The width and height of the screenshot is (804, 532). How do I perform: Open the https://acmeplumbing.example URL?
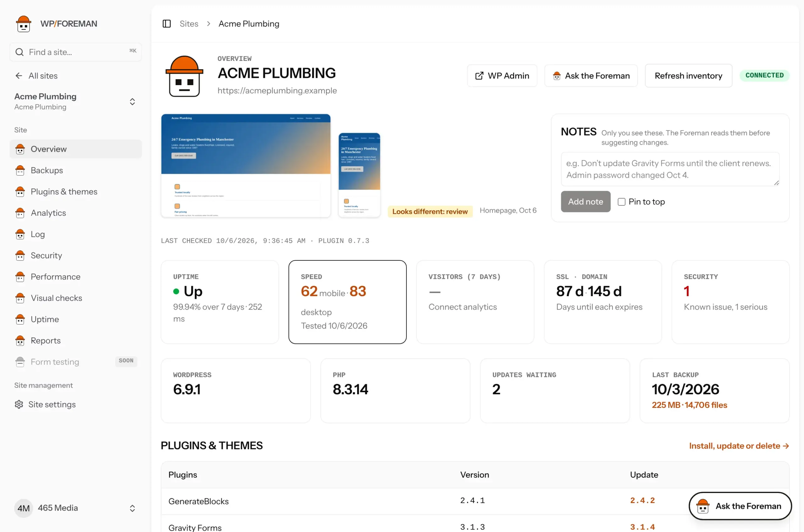click(277, 90)
